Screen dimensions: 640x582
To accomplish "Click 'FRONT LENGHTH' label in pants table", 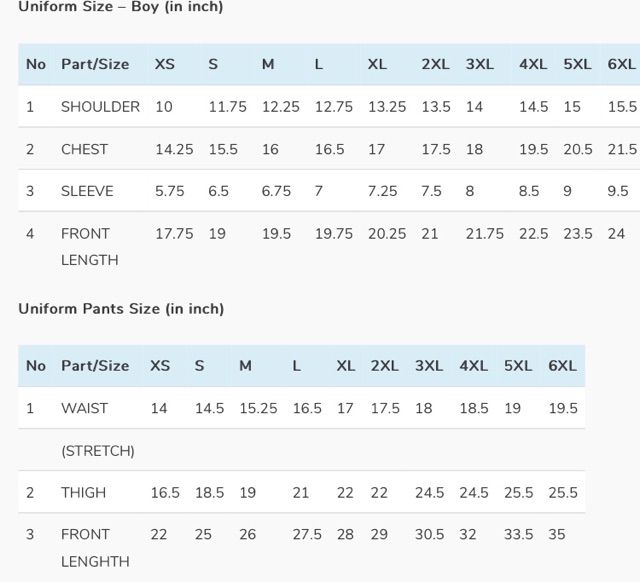I will (95, 548).
